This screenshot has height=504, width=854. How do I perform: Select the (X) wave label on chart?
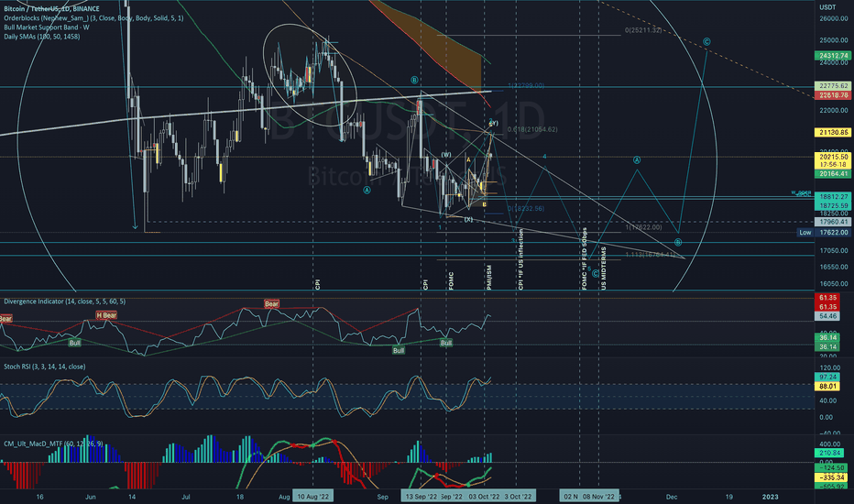click(x=468, y=219)
